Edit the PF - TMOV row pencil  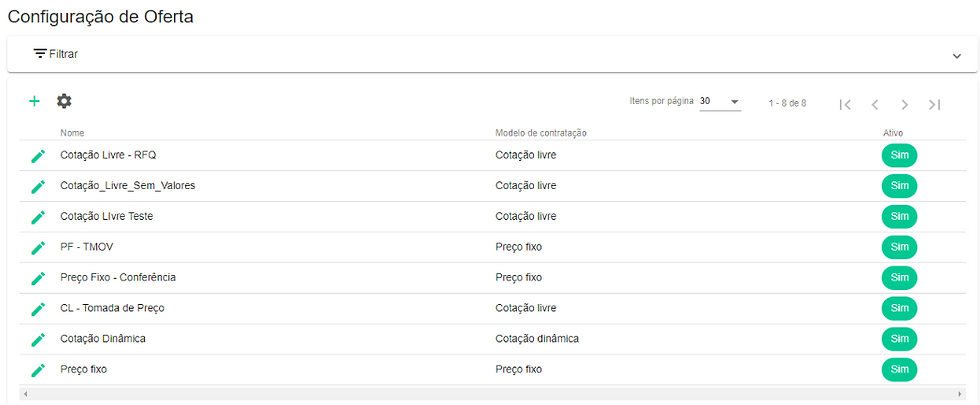pyautogui.click(x=38, y=248)
